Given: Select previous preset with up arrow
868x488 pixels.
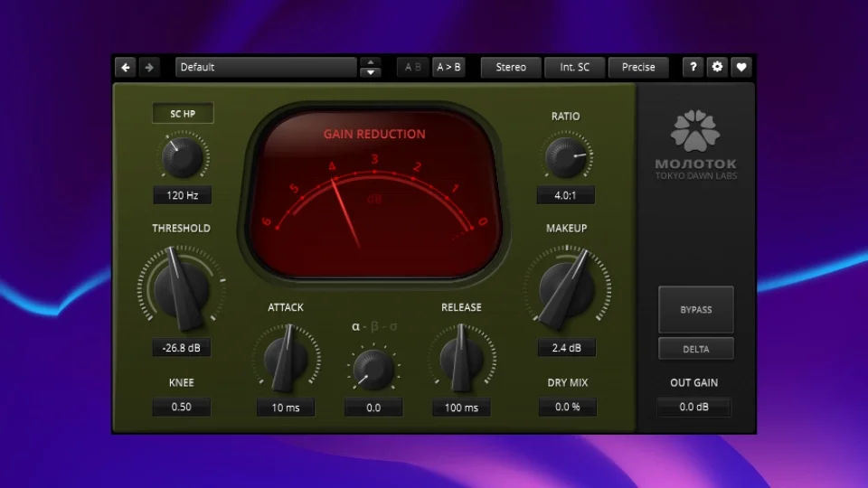Looking at the screenshot, I should click(371, 62).
